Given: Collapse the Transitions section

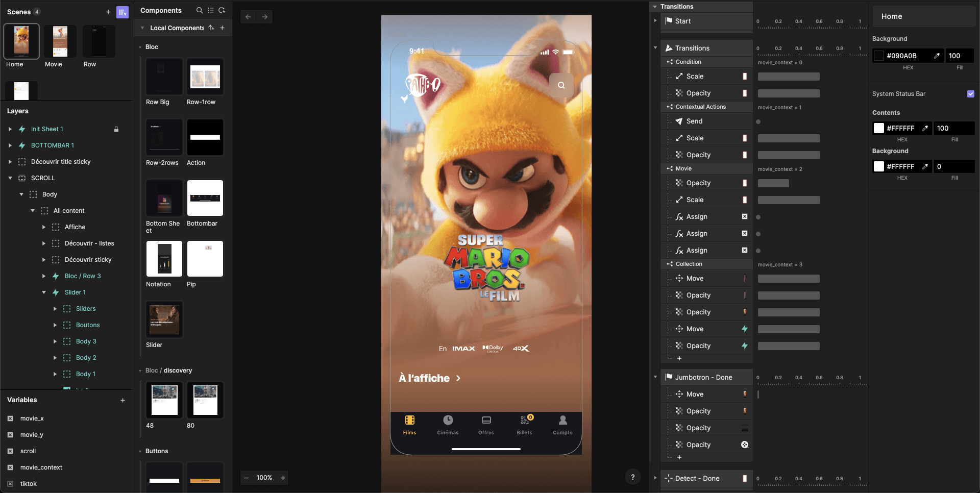Looking at the screenshot, I should coord(655,47).
